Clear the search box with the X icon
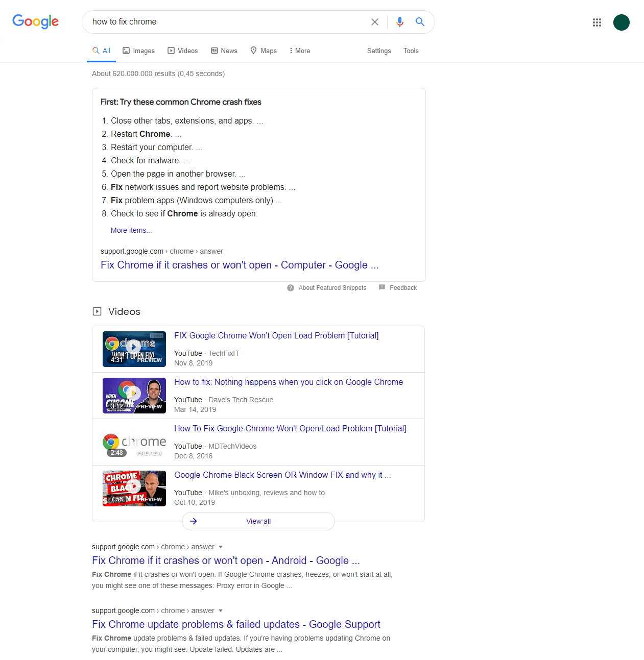 pyautogui.click(x=375, y=22)
